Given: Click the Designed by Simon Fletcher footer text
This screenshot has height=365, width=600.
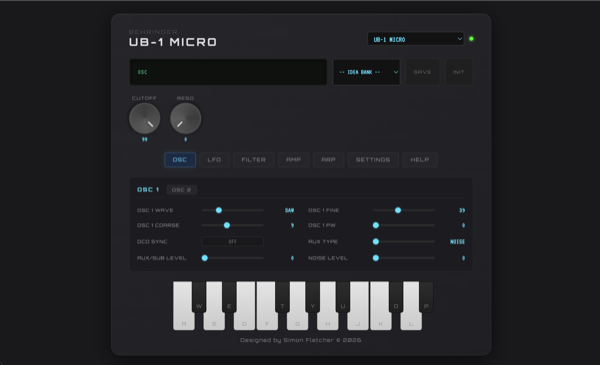Looking at the screenshot, I should (301, 340).
